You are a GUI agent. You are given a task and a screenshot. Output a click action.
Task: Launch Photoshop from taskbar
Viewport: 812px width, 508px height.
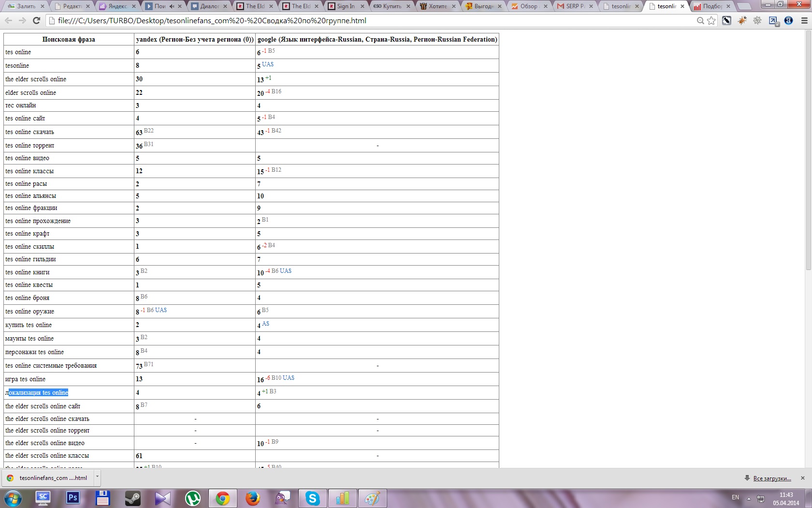click(73, 498)
